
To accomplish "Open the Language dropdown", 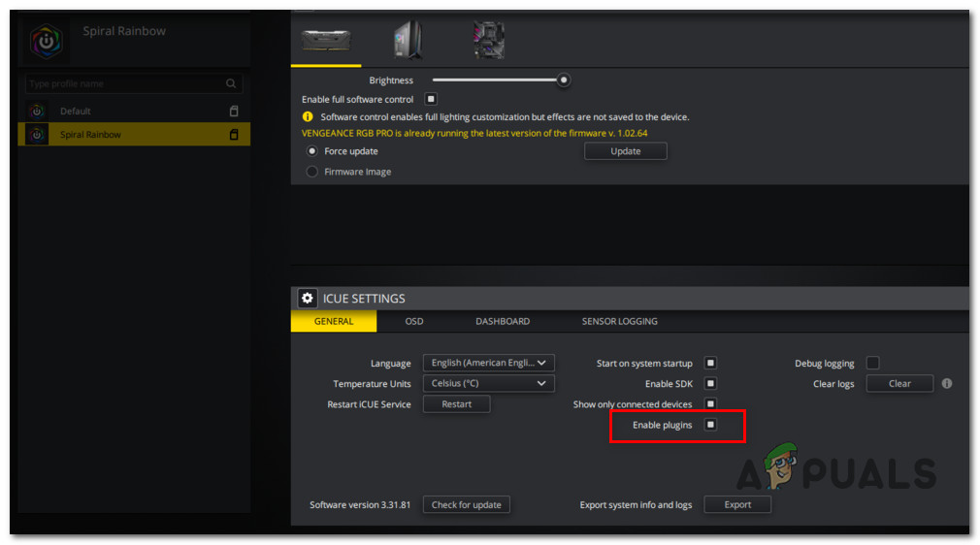I will click(x=489, y=363).
